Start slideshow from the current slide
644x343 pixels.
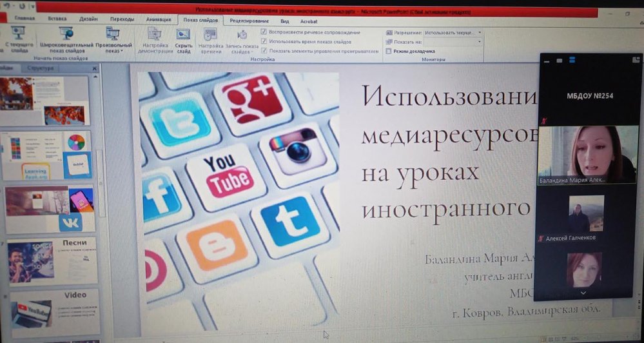(17, 39)
